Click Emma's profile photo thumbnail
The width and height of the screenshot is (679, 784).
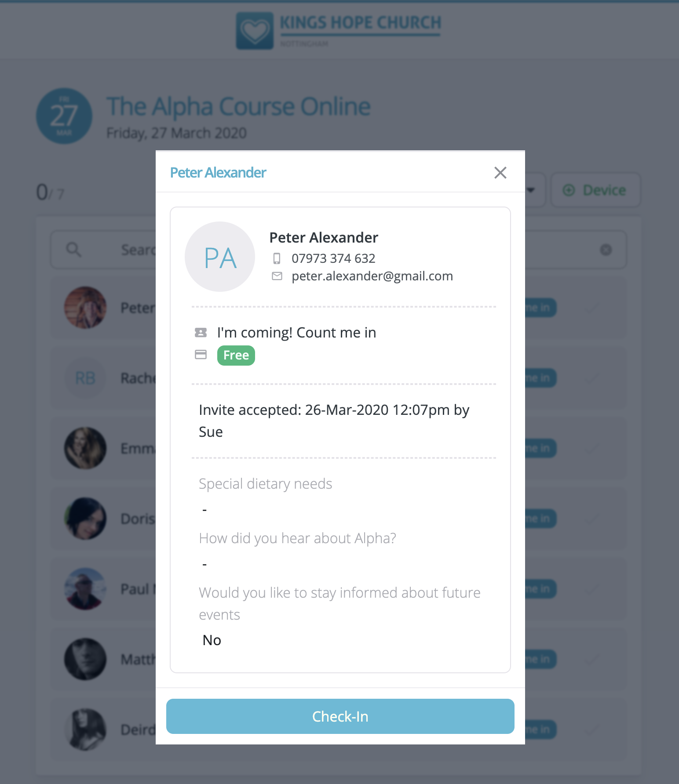point(85,448)
